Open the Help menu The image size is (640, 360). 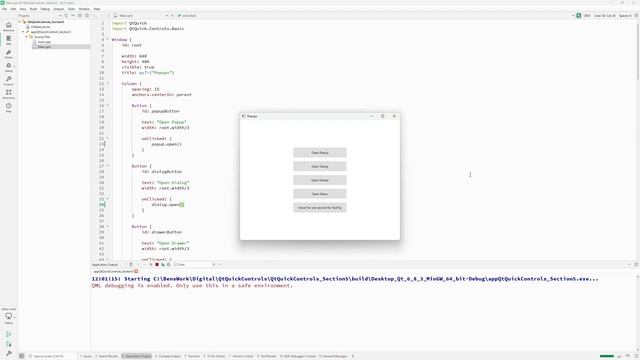(97, 9)
